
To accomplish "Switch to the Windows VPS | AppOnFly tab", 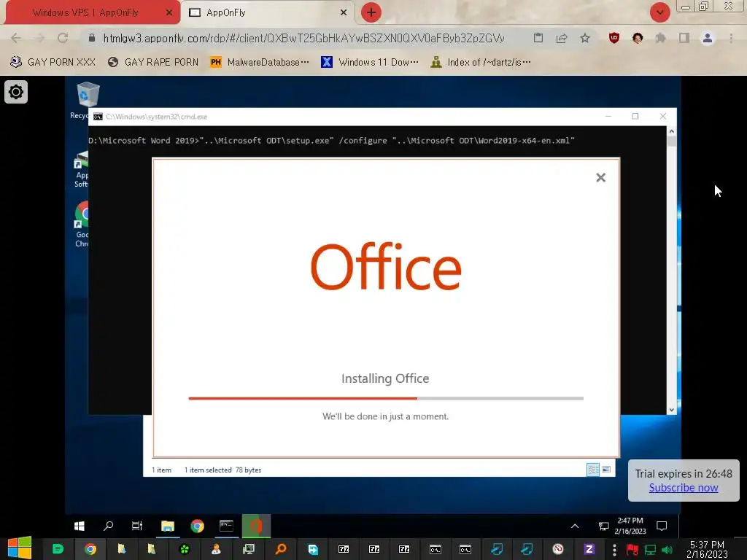I will tap(92, 12).
